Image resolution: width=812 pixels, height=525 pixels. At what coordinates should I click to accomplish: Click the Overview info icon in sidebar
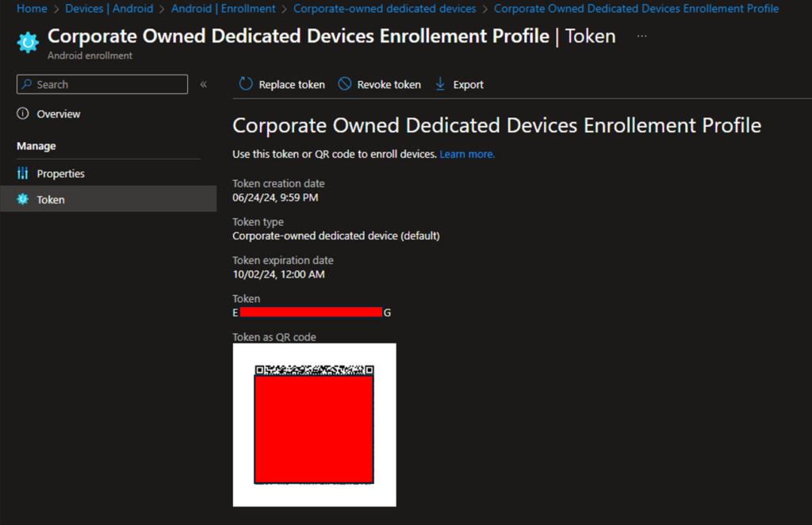pyautogui.click(x=23, y=113)
